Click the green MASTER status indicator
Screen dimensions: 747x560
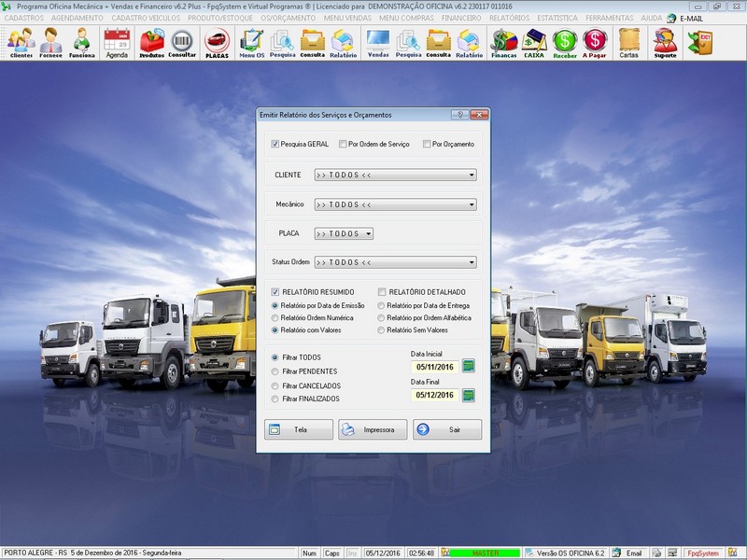485,553
